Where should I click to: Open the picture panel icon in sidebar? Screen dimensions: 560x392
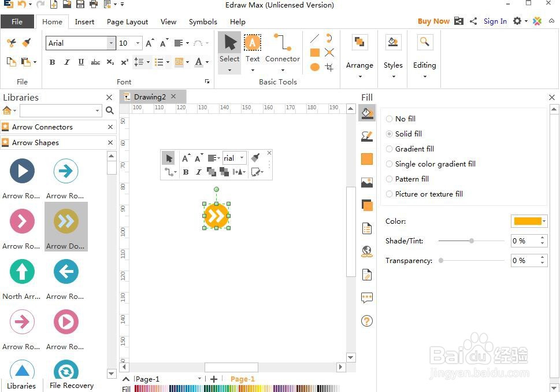click(367, 182)
